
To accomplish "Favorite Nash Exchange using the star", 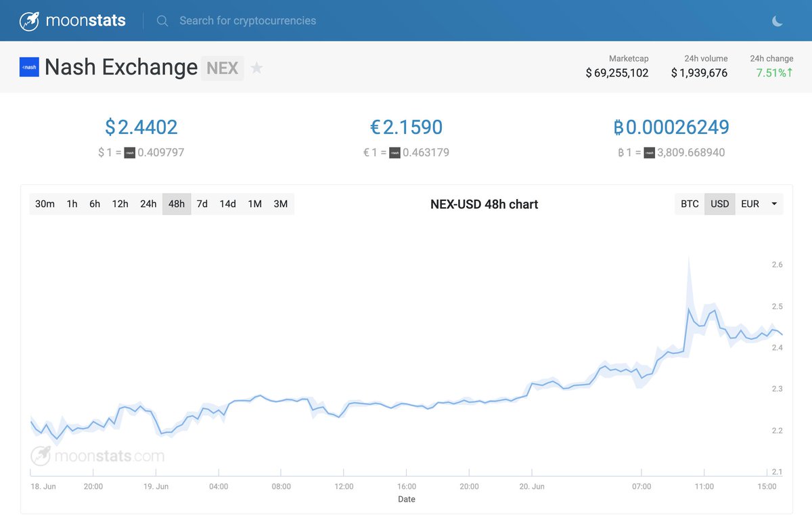I will [x=256, y=68].
